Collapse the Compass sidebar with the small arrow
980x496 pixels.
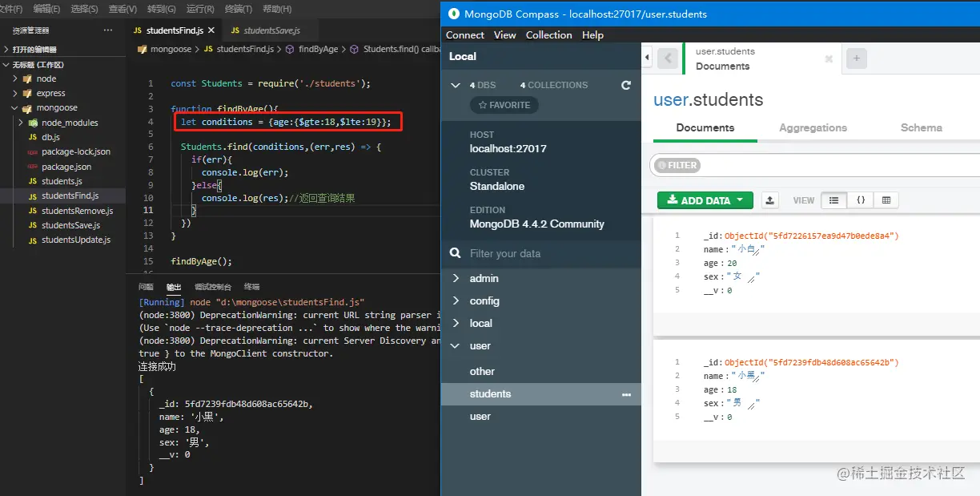[x=647, y=58]
